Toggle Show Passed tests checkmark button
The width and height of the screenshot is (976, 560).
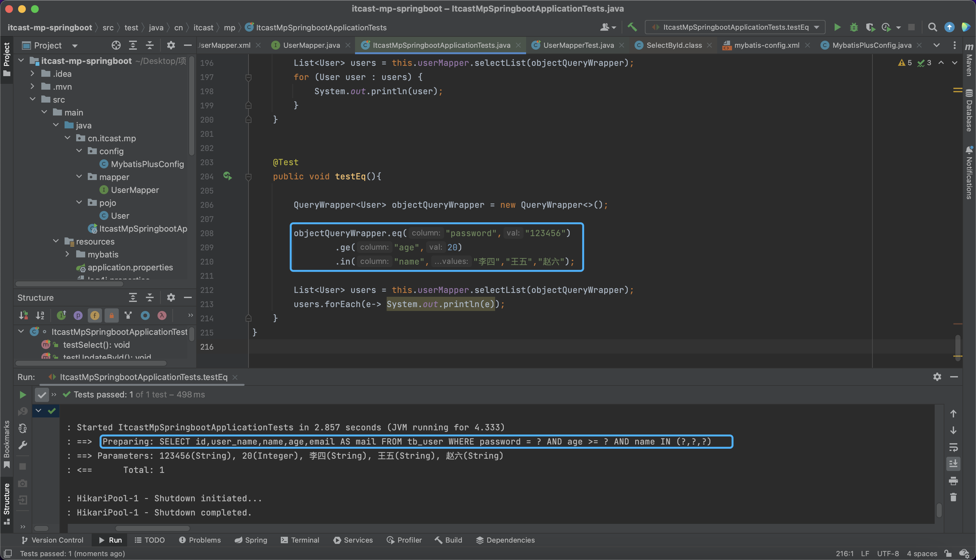42,395
